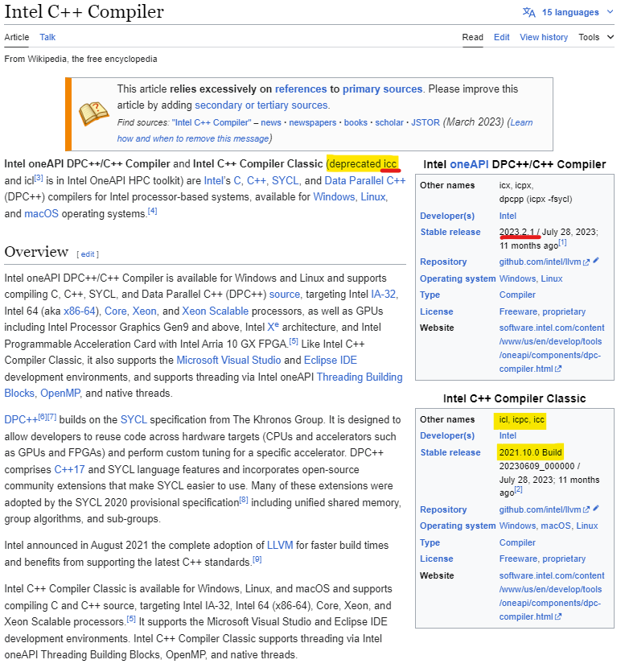
Task: Click the '"Intel C++ Compiler"' source link
Action: (212, 122)
